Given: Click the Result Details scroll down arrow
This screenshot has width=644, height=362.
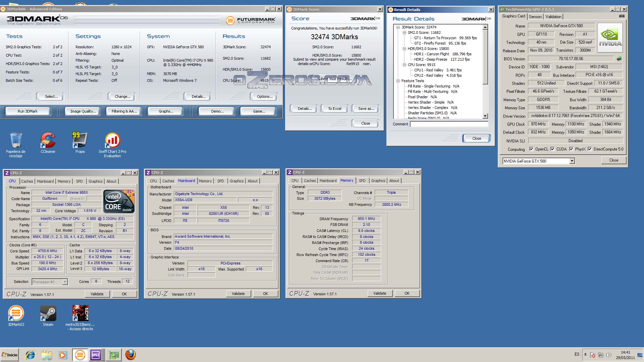Looking at the screenshot, I should pyautogui.click(x=485, y=116).
